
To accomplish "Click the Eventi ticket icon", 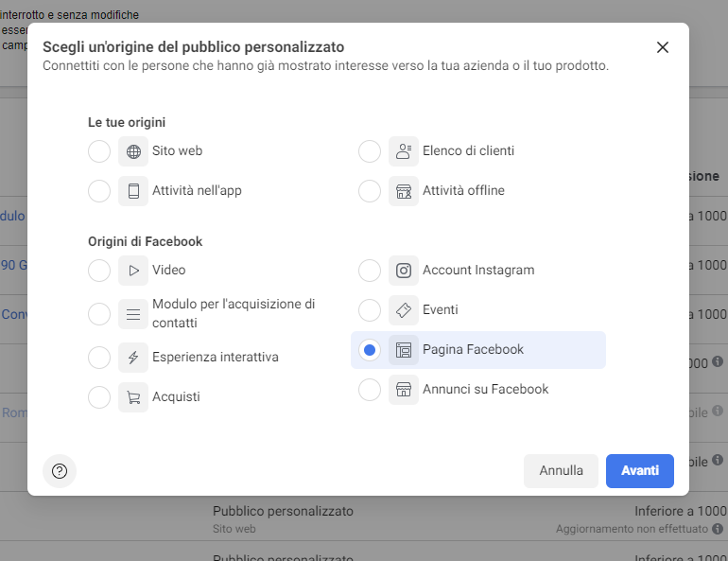I will 404,310.
